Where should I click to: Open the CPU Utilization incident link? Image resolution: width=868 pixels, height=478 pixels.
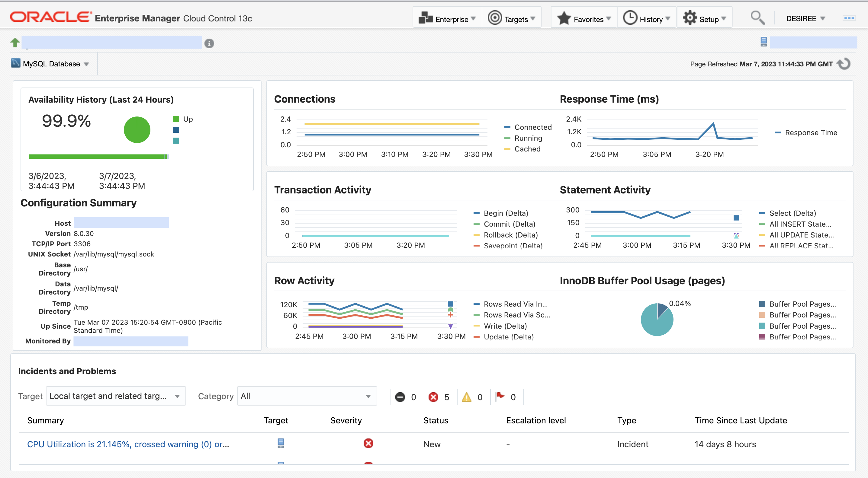128,444
